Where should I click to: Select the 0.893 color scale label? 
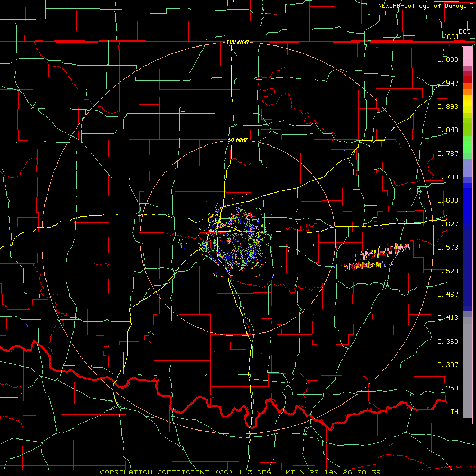coord(448,106)
